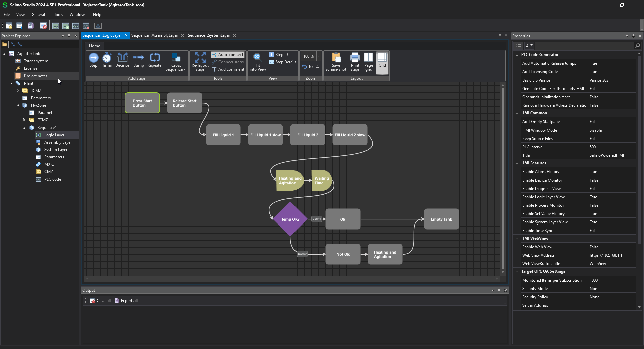644x349 pixels.
Task: Open the zoom percentage dropdown arrow
Action: [319, 56]
